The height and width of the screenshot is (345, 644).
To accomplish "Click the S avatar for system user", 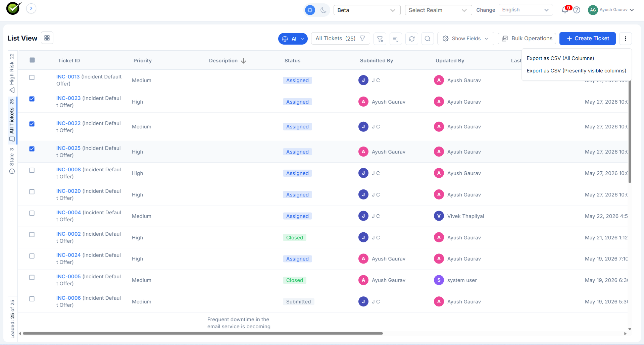I will pyautogui.click(x=439, y=280).
